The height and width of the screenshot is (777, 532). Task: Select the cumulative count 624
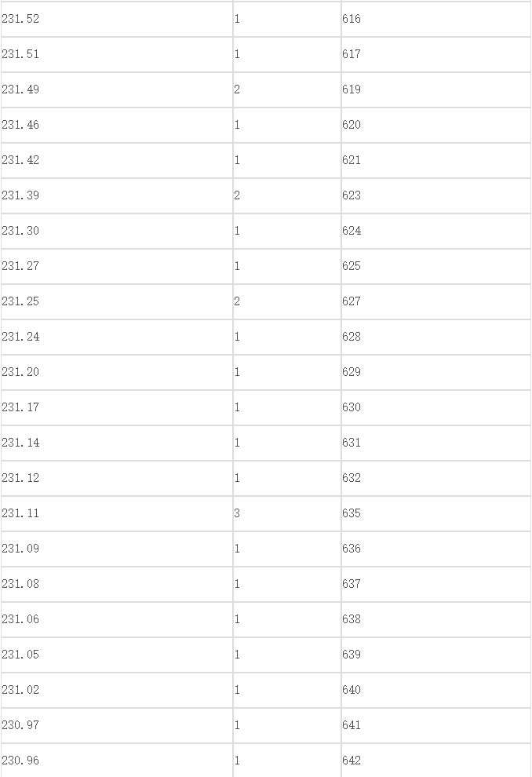(436, 231)
